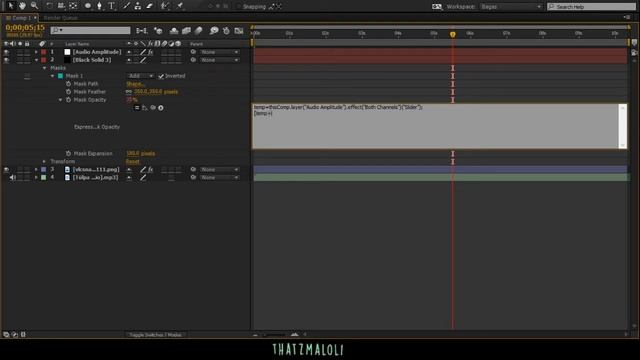Toggle Mask Feather stopwatch
This screenshot has width=640, height=360.
(x=69, y=92)
